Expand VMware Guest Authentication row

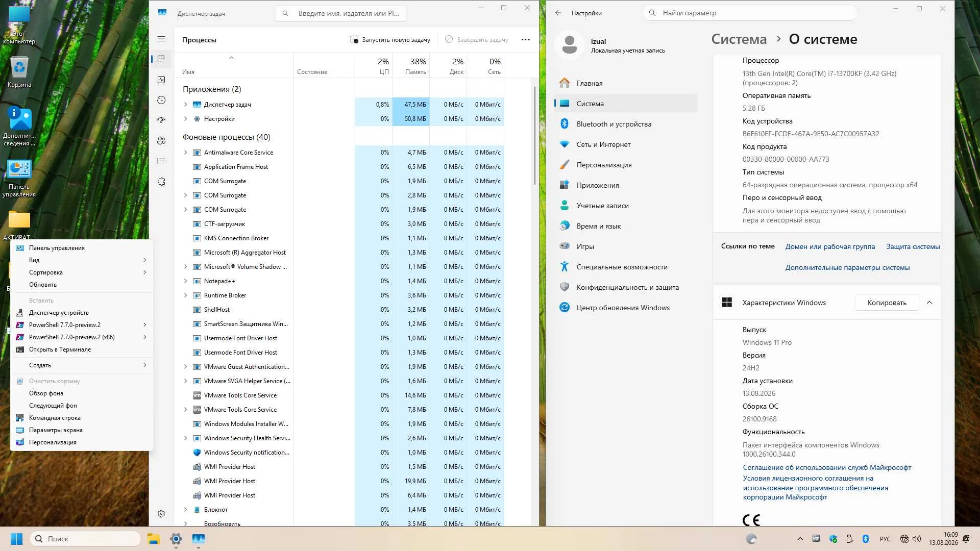tap(186, 367)
